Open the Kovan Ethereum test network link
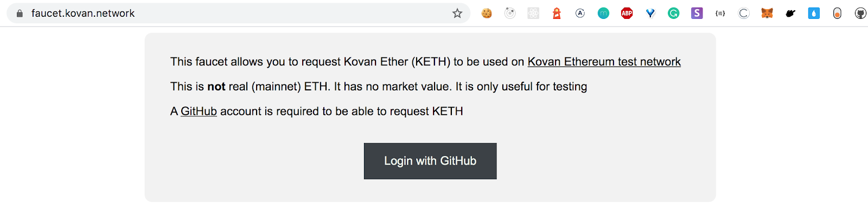This screenshot has width=868, height=210. [x=604, y=62]
